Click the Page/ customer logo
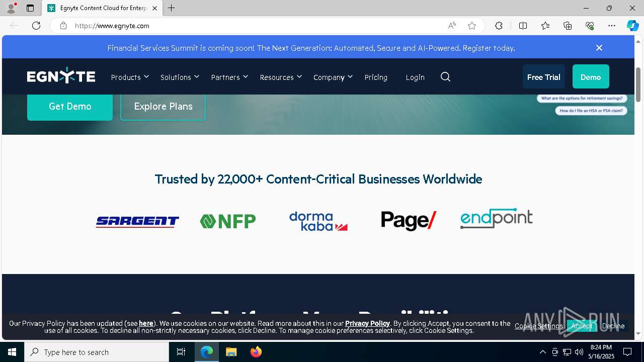The width and height of the screenshot is (644, 362). pos(409,220)
